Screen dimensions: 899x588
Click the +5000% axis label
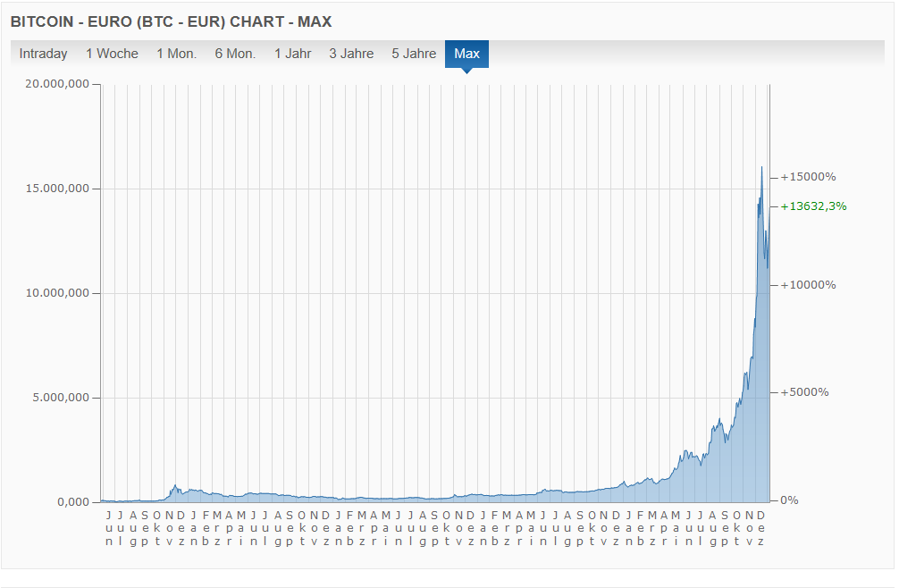(804, 392)
